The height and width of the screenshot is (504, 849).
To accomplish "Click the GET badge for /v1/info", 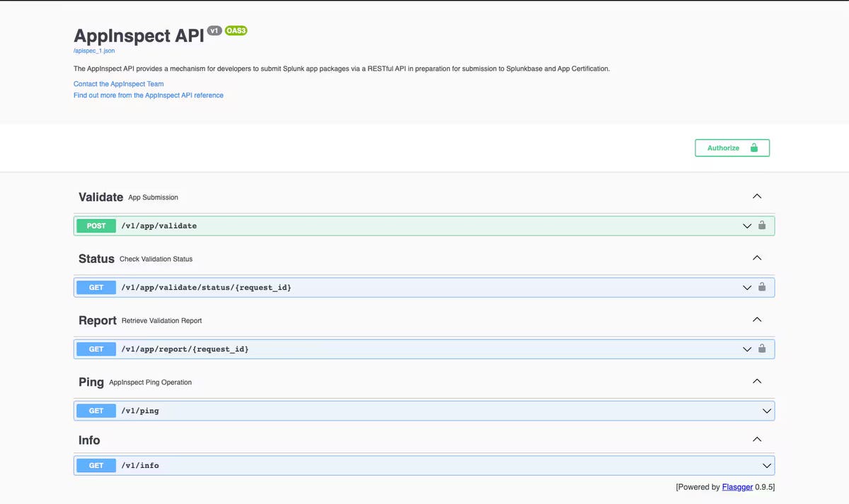I will (x=96, y=466).
